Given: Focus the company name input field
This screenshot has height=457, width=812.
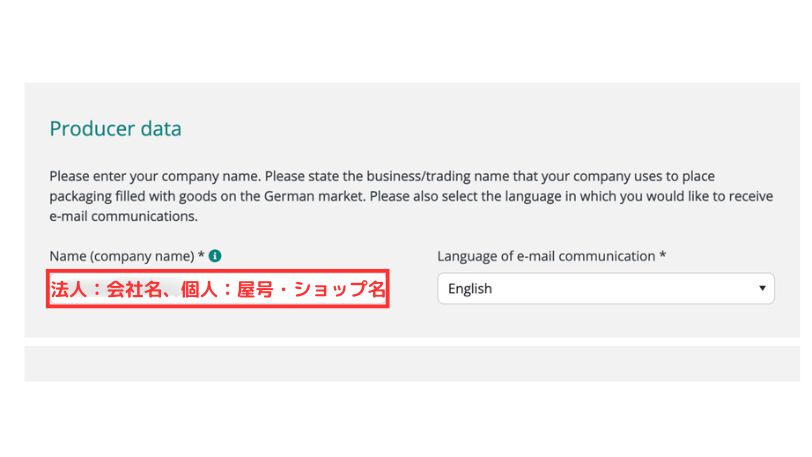Looking at the screenshot, I should click(x=218, y=289).
